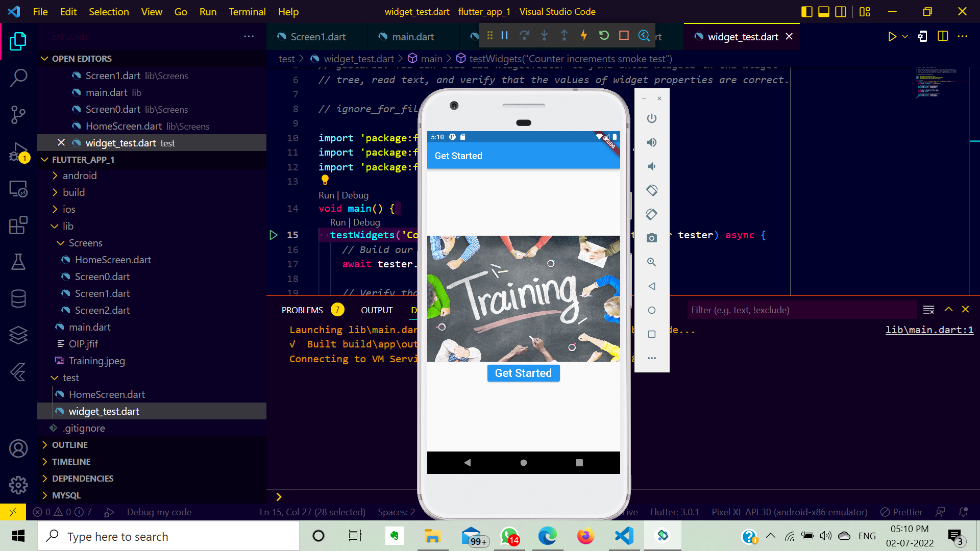The width and height of the screenshot is (980, 551).
Task: Click emulator zoom icon
Action: pos(652,262)
